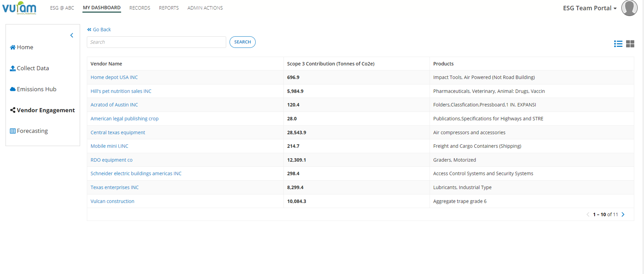Open Forecasting in the sidebar

(32, 131)
